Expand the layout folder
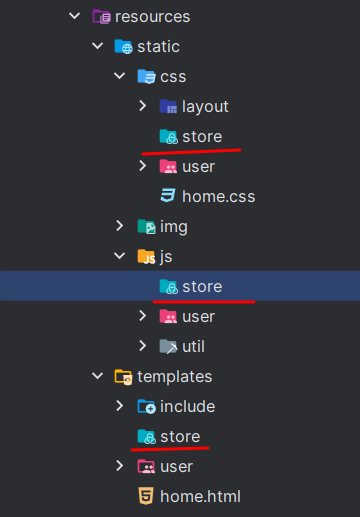Viewport: 360px width, 517px height. click(143, 106)
